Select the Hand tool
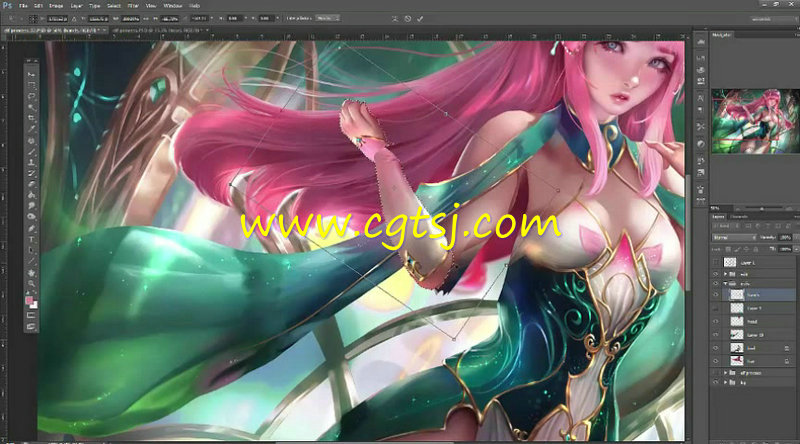The height and width of the screenshot is (444, 800). 32,273
